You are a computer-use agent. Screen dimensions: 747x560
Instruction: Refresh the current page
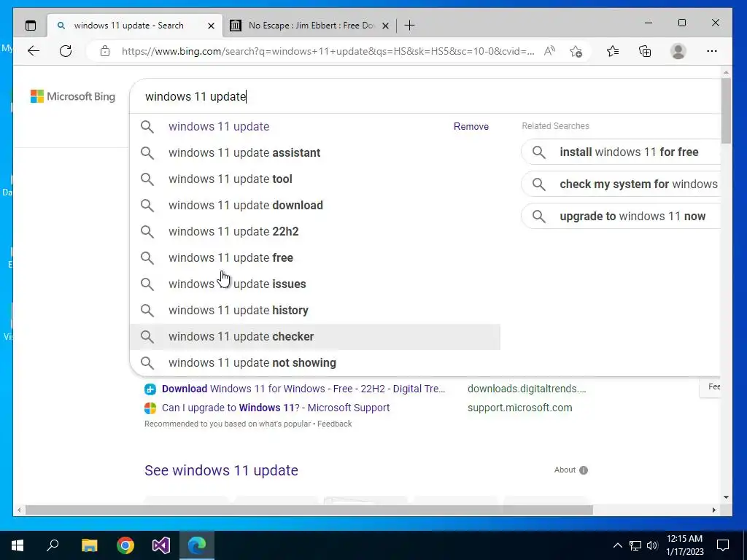[66, 51]
